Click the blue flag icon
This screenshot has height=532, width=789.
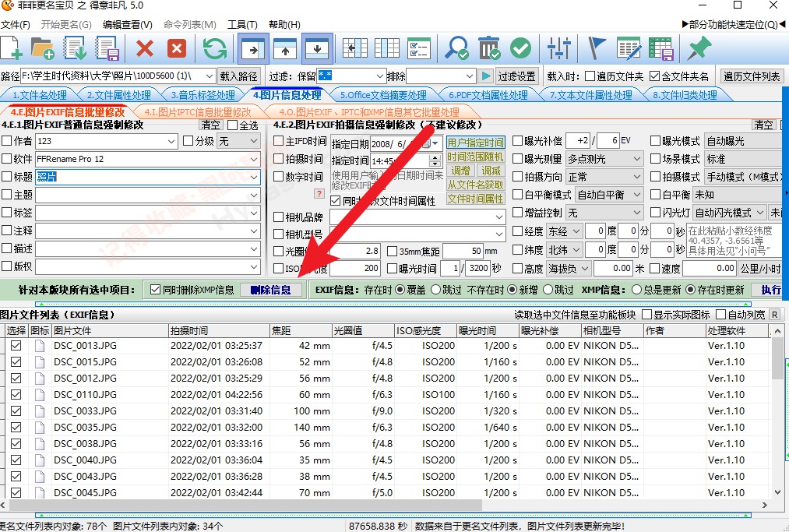tap(597, 49)
